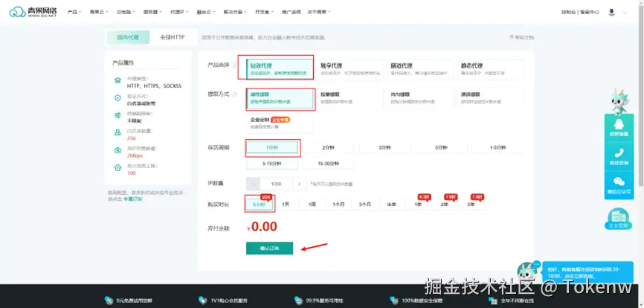Select 1周 purchase duration
644x308 pixels.
[x=312, y=204]
